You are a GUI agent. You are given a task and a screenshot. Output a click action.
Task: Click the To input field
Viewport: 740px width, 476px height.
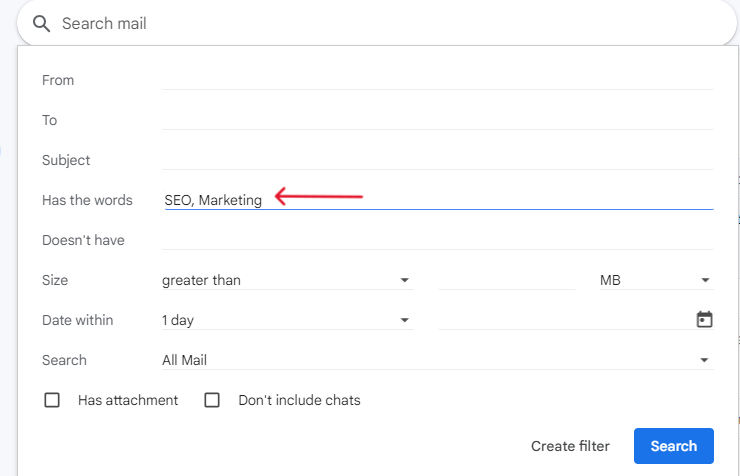(x=437, y=120)
